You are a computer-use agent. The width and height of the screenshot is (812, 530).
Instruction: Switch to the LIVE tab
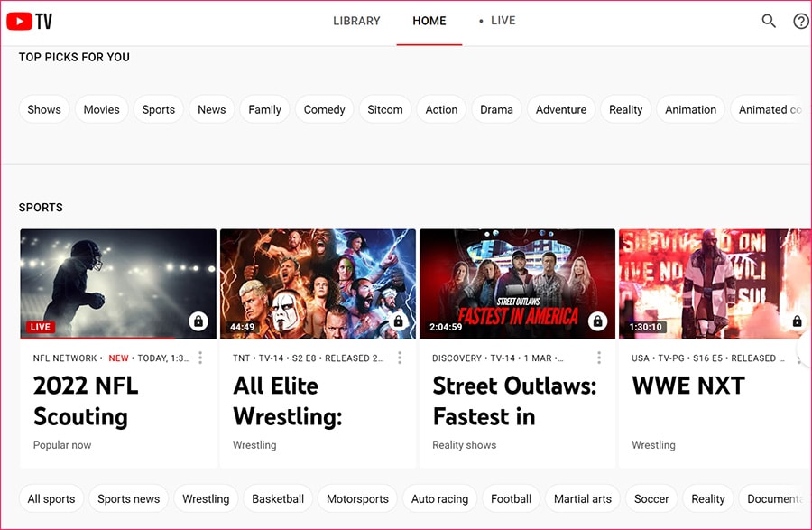point(503,21)
